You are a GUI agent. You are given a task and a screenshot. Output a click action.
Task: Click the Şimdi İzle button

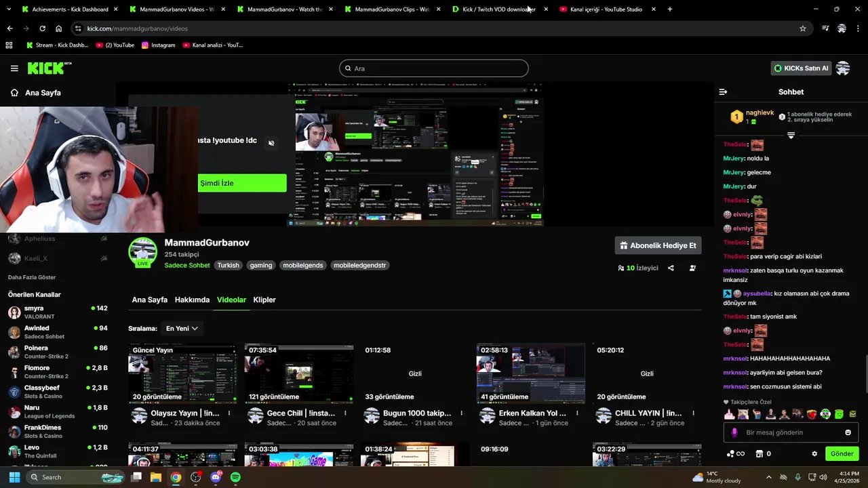pos(242,183)
